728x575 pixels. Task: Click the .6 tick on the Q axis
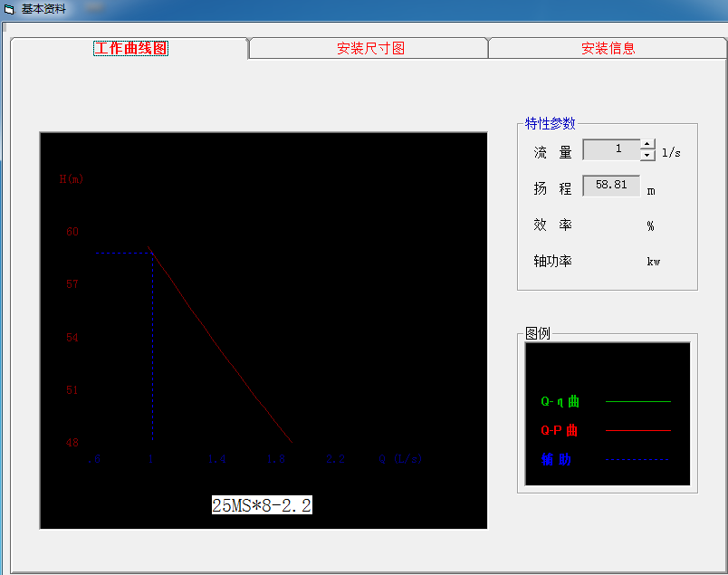tap(94, 459)
